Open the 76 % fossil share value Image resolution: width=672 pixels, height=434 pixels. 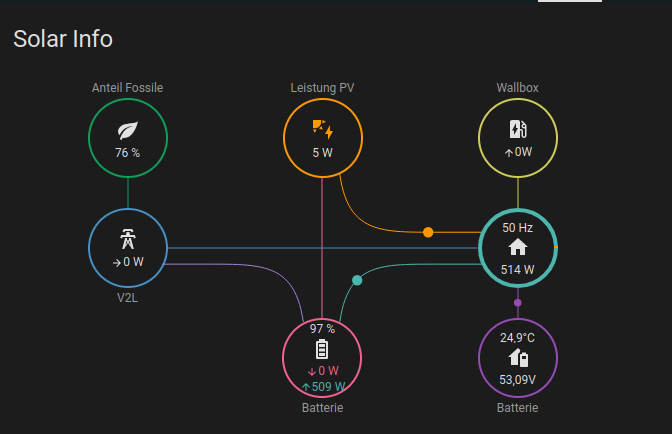tap(127, 153)
